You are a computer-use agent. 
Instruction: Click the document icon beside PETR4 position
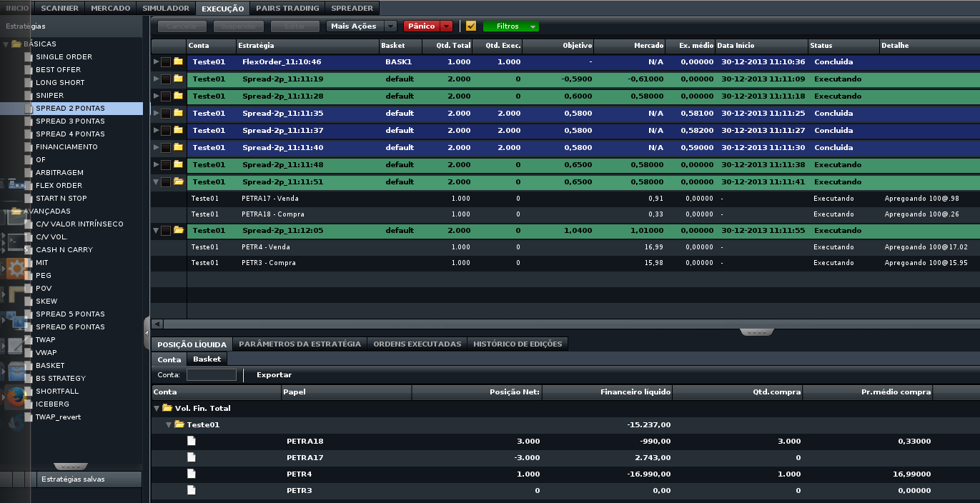tap(191, 474)
